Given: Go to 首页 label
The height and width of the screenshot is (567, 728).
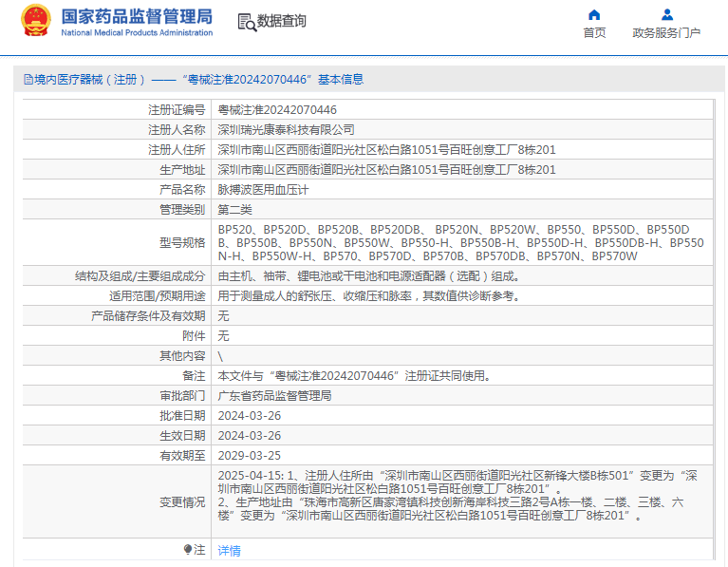Looking at the screenshot, I should point(594,33).
